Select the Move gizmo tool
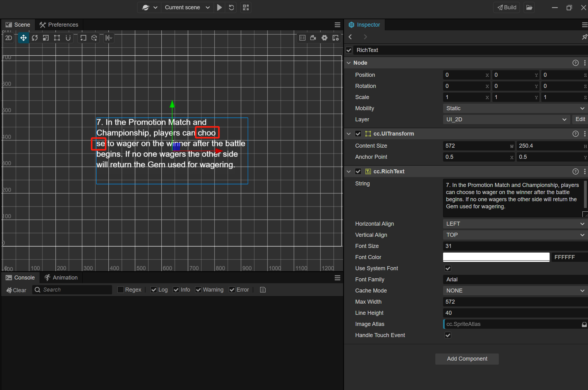Image resolution: width=588 pixels, height=390 pixels. (23, 38)
